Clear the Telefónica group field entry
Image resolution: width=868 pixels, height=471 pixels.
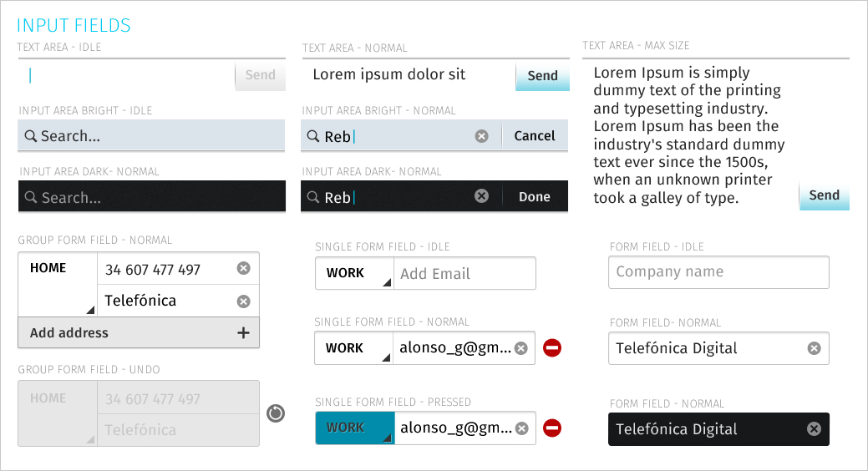point(244,301)
